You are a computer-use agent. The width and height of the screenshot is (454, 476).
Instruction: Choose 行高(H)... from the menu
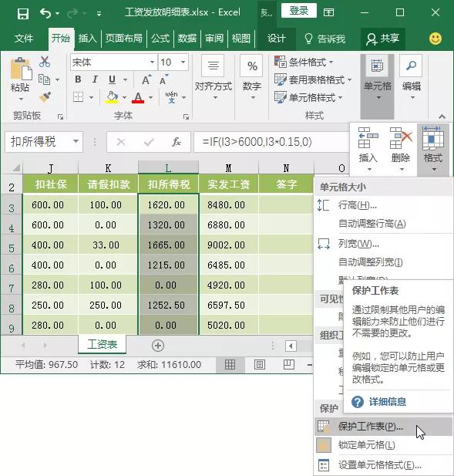pyautogui.click(x=383, y=205)
